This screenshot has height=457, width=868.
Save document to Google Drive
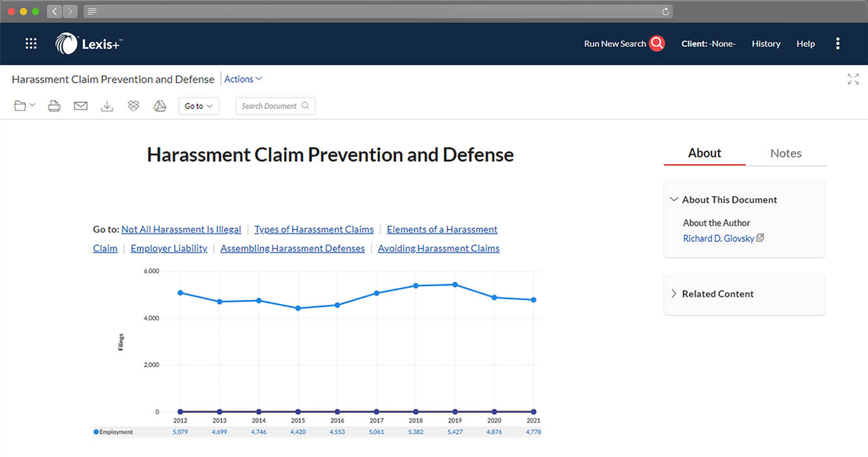coord(160,106)
